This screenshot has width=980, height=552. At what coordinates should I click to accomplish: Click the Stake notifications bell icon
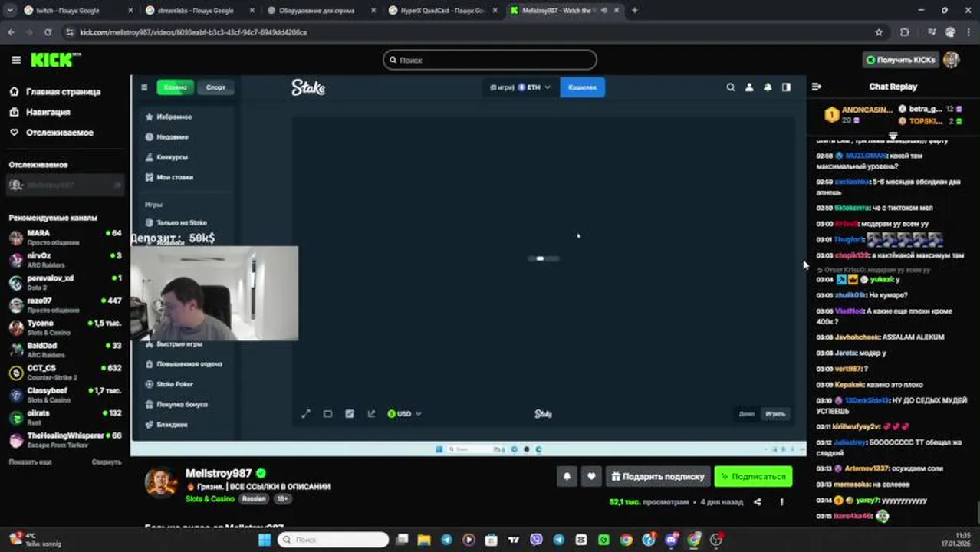coord(768,87)
